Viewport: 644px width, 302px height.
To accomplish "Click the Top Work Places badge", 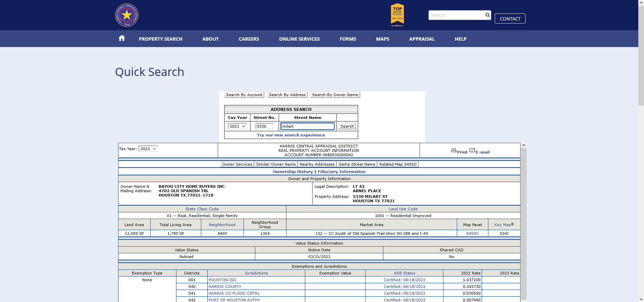I will [397, 15].
